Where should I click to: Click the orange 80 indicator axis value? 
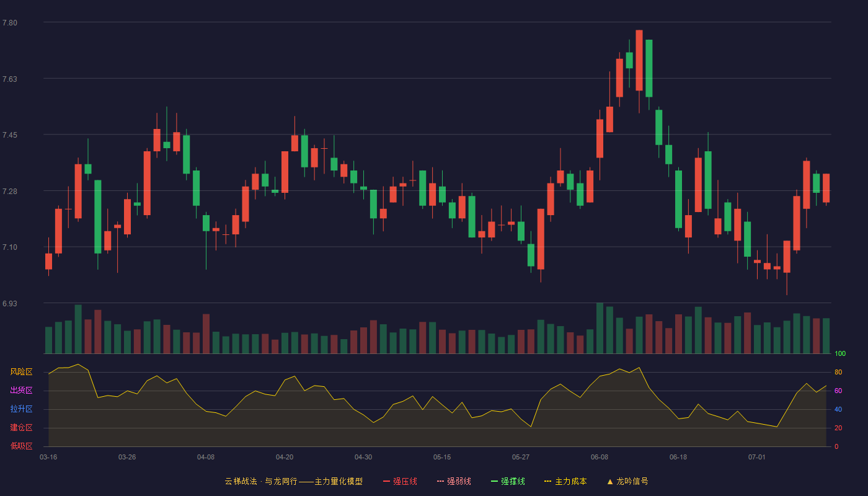838,372
